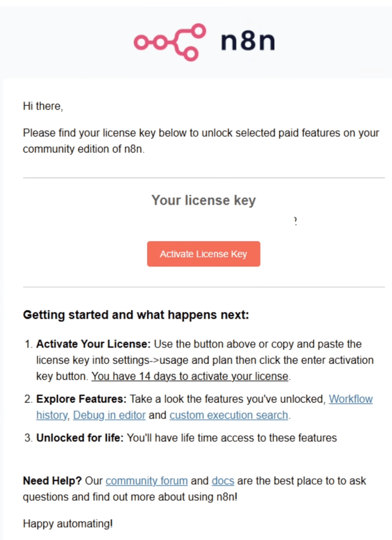Click the underlined 14 days to activate text

pos(190,377)
